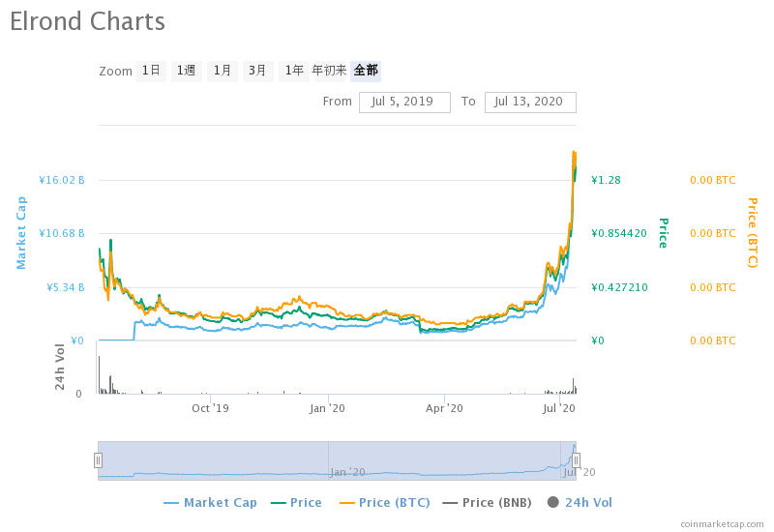The height and width of the screenshot is (532, 774).
Task: Click the ¥5.34 B market cap axis label
Action: click(65, 287)
